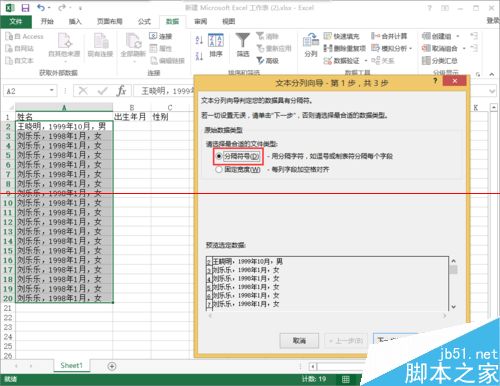Viewport: 500px width, 386px height.
Task: Click 删除重复项 remove duplicates
Action: click(x=345, y=48)
